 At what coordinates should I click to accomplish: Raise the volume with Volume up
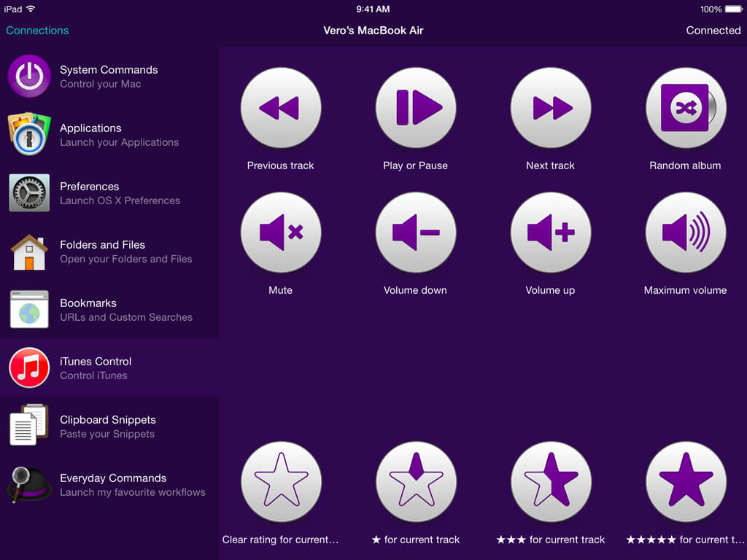click(551, 232)
